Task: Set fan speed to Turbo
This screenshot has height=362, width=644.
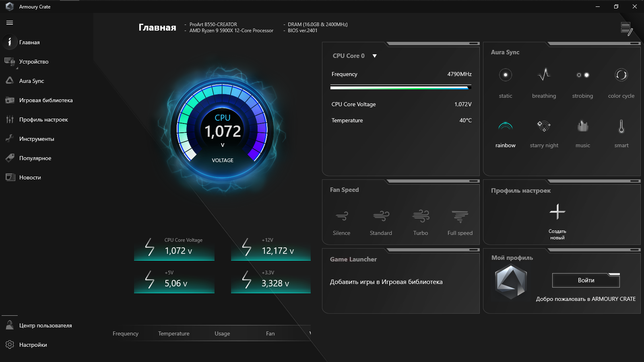Action: [x=421, y=217]
